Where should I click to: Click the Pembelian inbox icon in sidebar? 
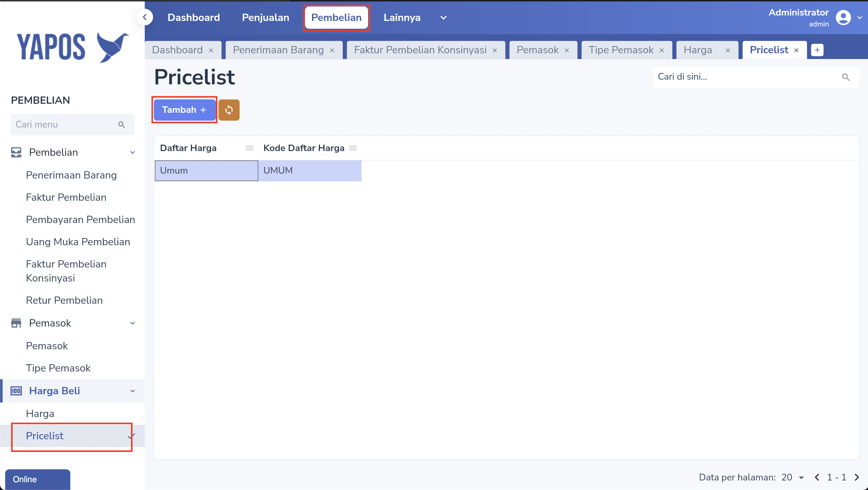tap(16, 152)
